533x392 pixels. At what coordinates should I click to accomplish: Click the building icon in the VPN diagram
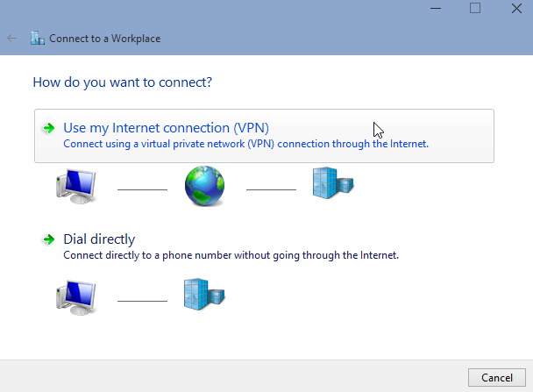click(x=332, y=183)
